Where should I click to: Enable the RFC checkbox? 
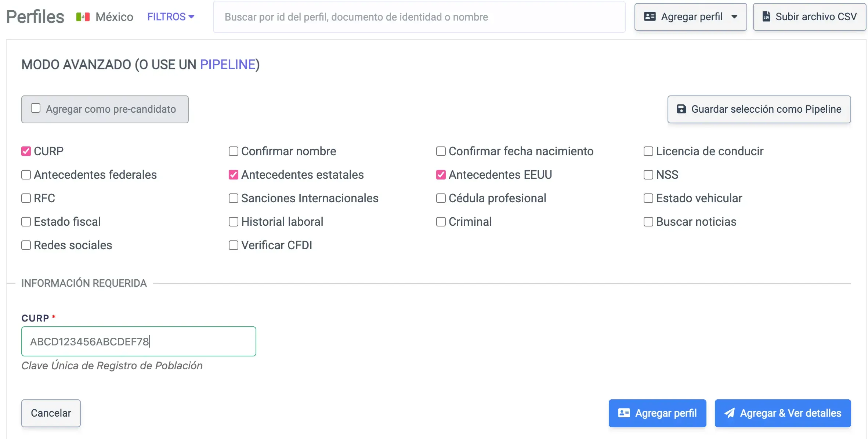coord(25,198)
